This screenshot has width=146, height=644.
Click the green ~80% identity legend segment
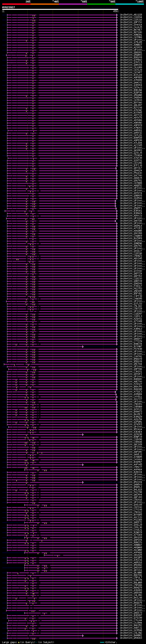(101, 4)
